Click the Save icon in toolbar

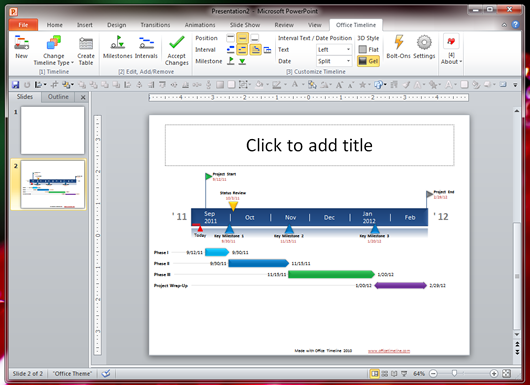(x=15, y=85)
